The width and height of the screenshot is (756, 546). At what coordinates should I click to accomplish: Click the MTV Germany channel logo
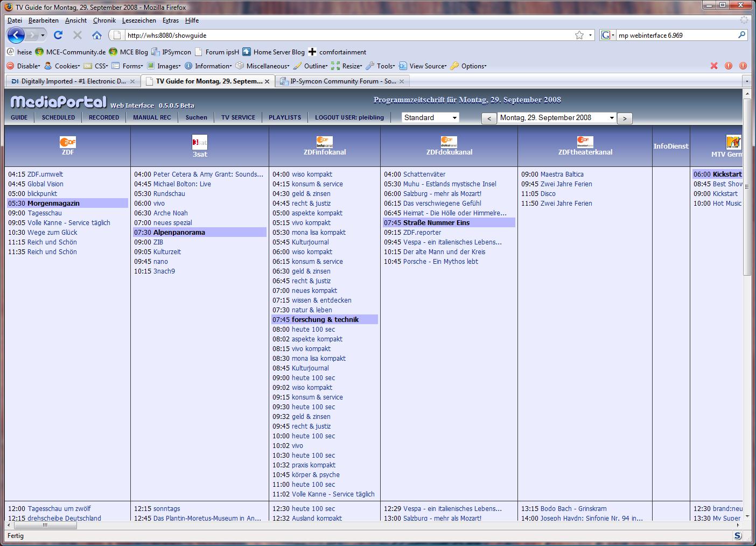[733, 142]
